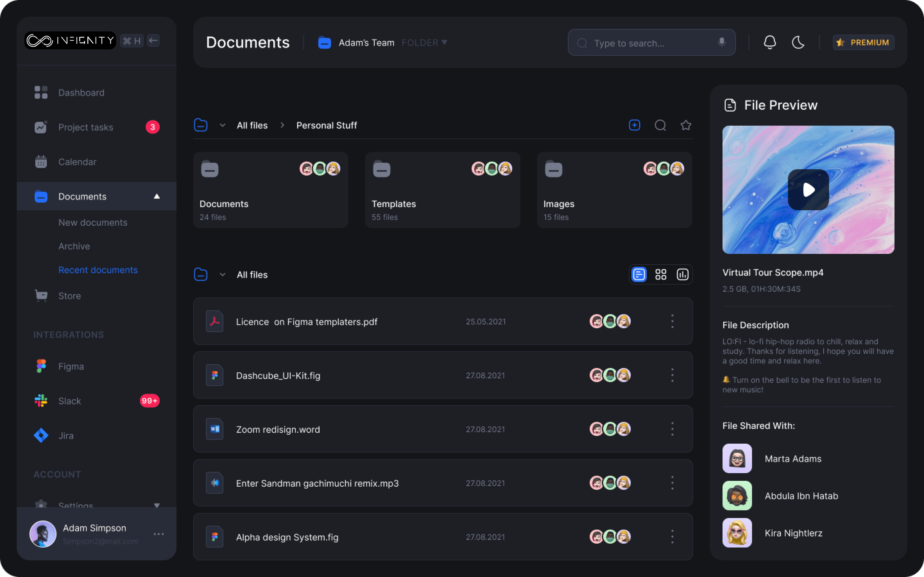Click the notification bell icon
Image resolution: width=924 pixels, height=577 pixels.
[x=770, y=42]
